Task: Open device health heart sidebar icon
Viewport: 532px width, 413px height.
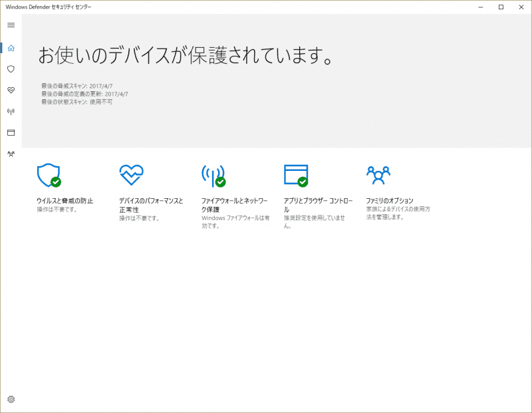Action: click(x=11, y=90)
